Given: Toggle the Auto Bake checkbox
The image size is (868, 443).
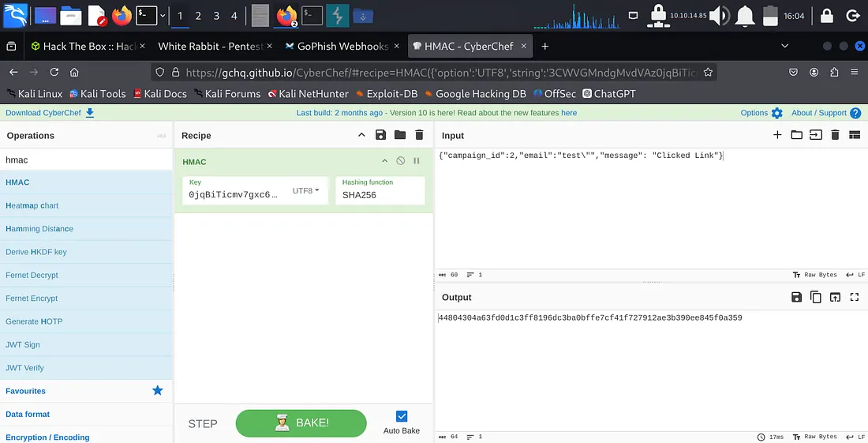Looking at the screenshot, I should pyautogui.click(x=402, y=416).
